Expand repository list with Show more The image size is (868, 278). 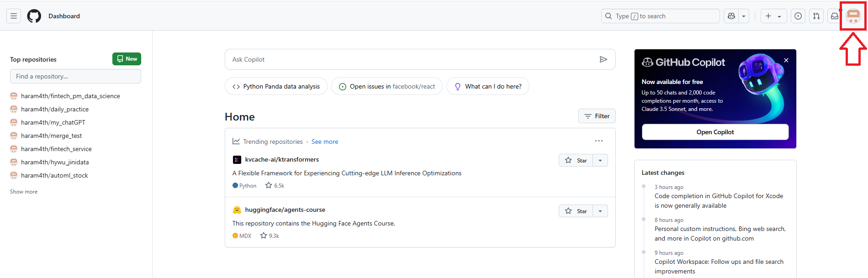pos(24,192)
